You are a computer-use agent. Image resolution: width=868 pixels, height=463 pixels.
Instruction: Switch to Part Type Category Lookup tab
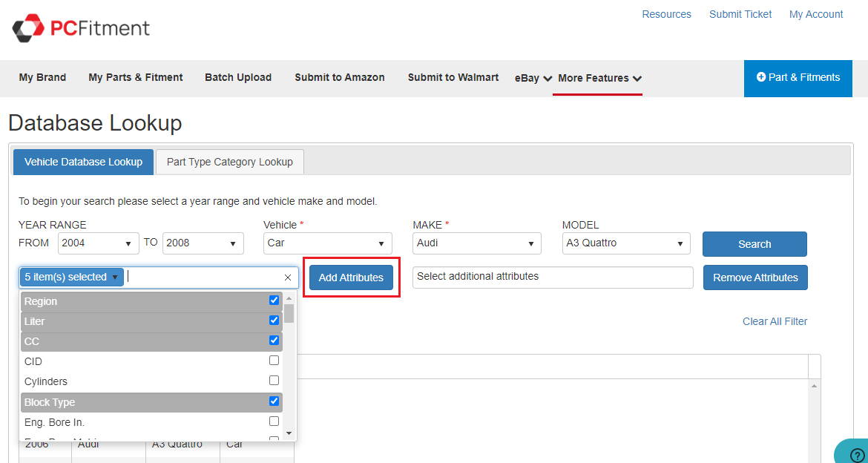229,162
